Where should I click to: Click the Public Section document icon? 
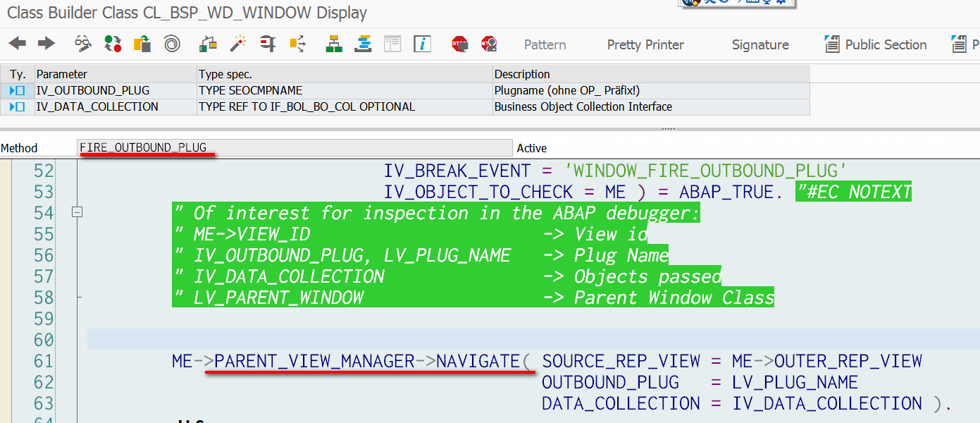coord(832,44)
